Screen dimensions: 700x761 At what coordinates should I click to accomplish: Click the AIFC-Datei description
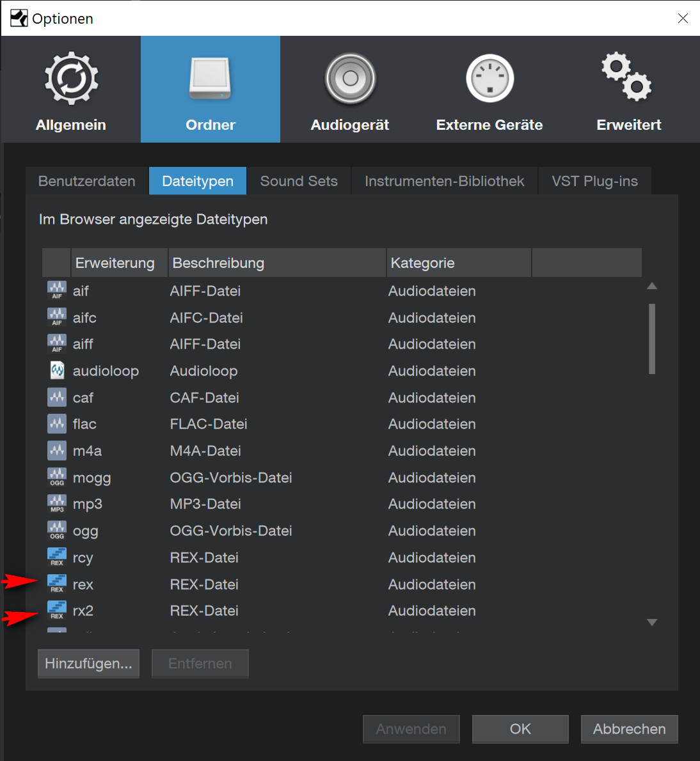coord(206,318)
